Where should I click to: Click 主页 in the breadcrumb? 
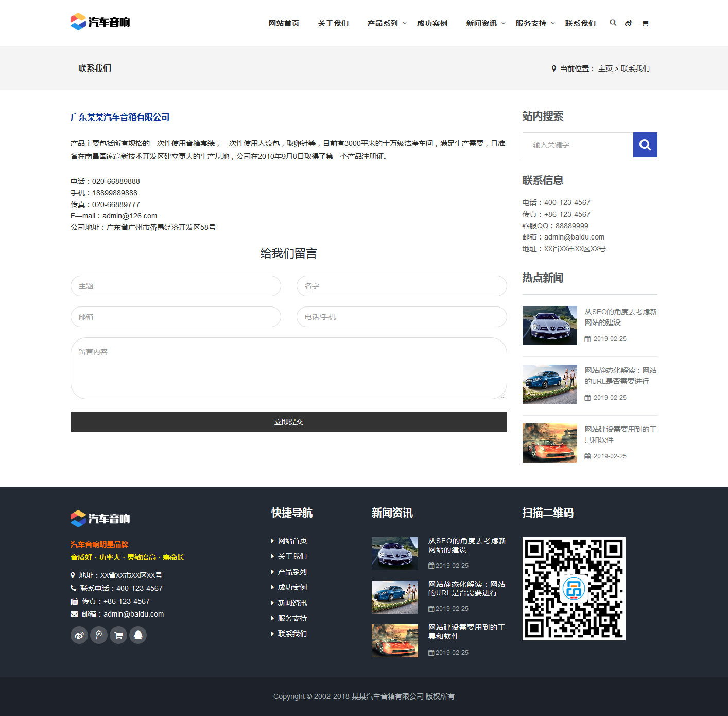point(605,69)
